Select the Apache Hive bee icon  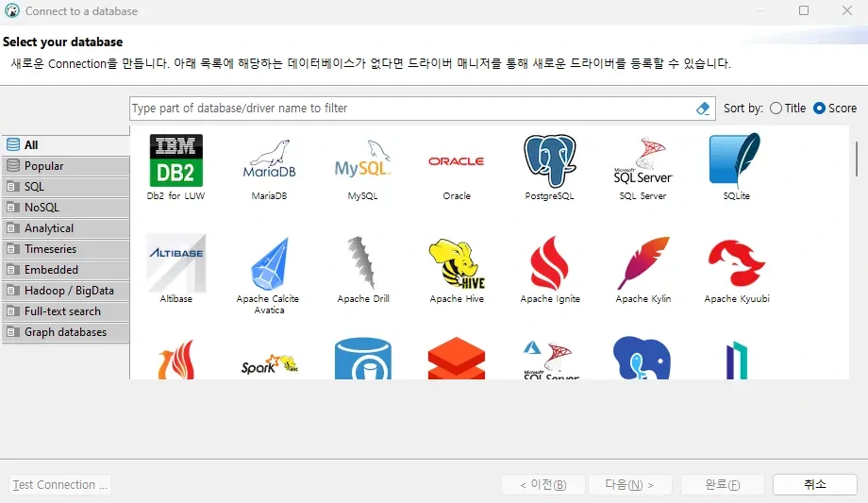tap(456, 263)
